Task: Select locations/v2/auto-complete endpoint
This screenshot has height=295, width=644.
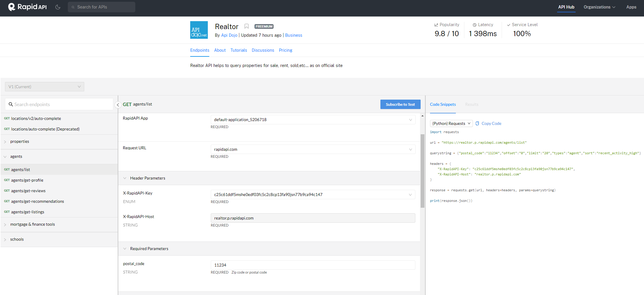Action: 59,118
